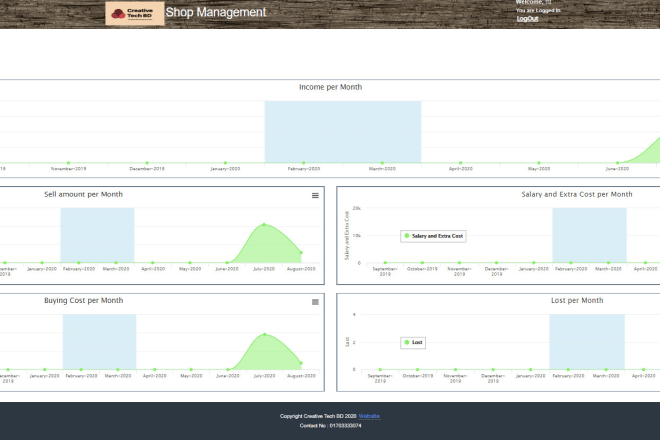Click Lost chart point at January-2020
The image size is (660, 440).
click(x=530, y=370)
